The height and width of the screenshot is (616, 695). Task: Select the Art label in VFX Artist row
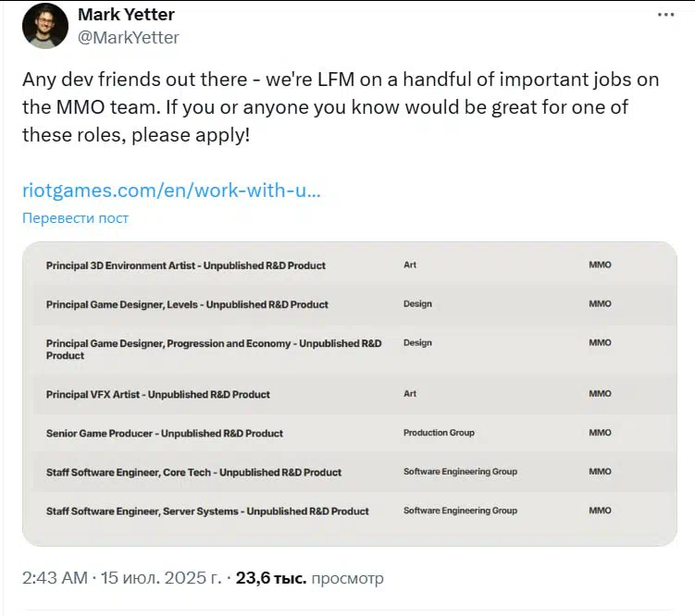click(x=410, y=394)
